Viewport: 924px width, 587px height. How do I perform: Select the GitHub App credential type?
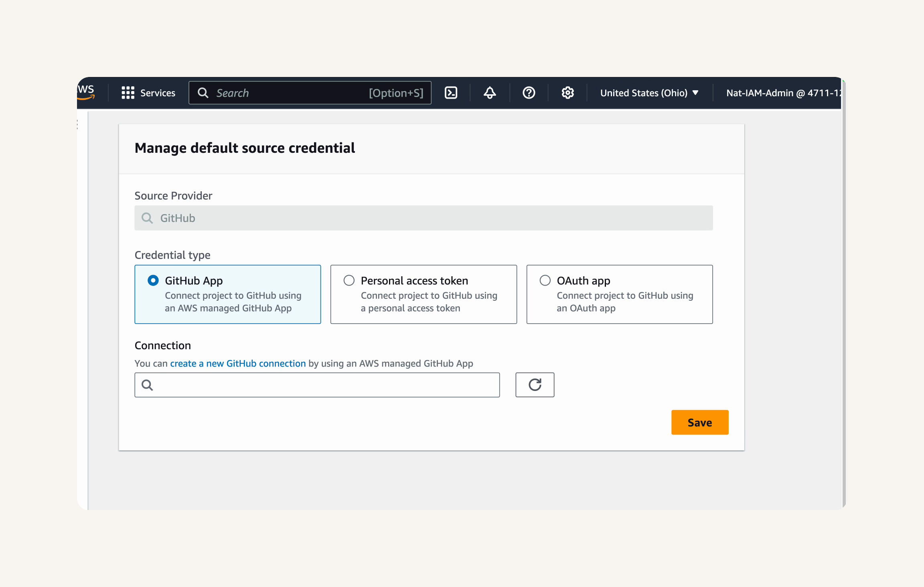point(228,294)
